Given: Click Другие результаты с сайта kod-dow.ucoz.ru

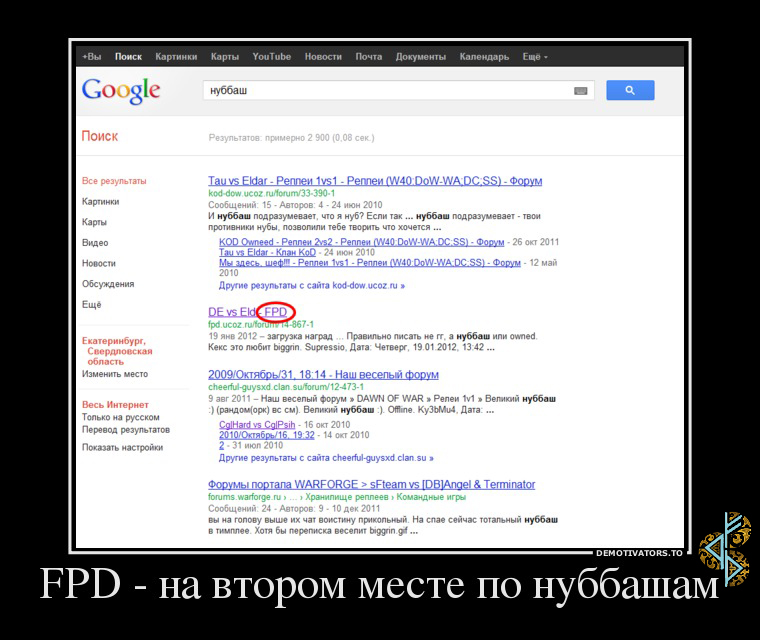Looking at the screenshot, I should tap(312, 286).
